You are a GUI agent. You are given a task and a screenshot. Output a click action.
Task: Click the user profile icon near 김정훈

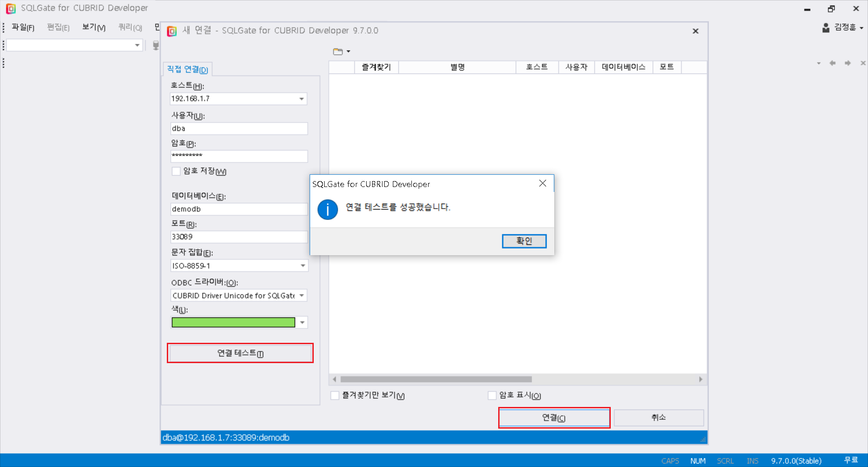click(826, 28)
